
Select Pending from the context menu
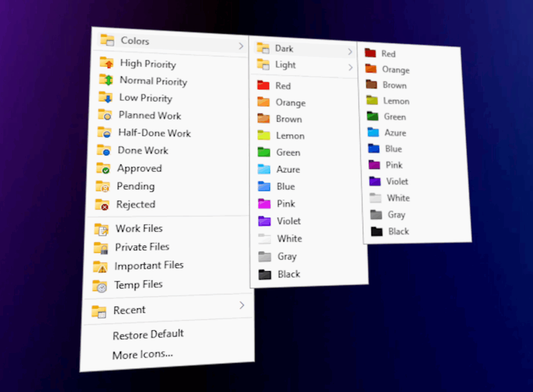[x=135, y=186]
